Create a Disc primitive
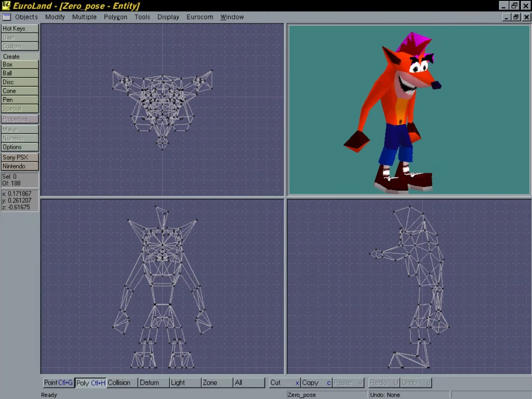 pos(20,82)
